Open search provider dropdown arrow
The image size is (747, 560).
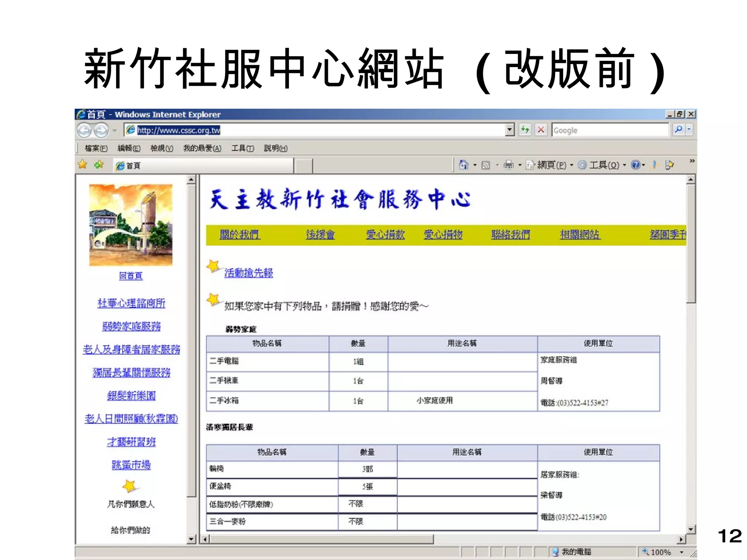pos(689,129)
